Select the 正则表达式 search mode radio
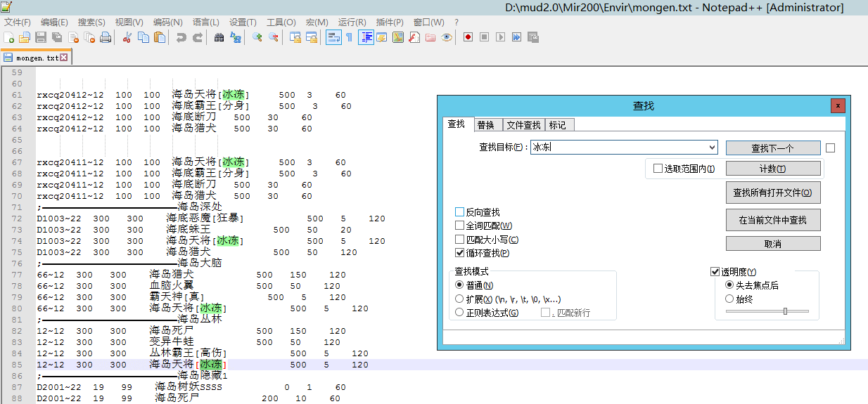 [460, 313]
